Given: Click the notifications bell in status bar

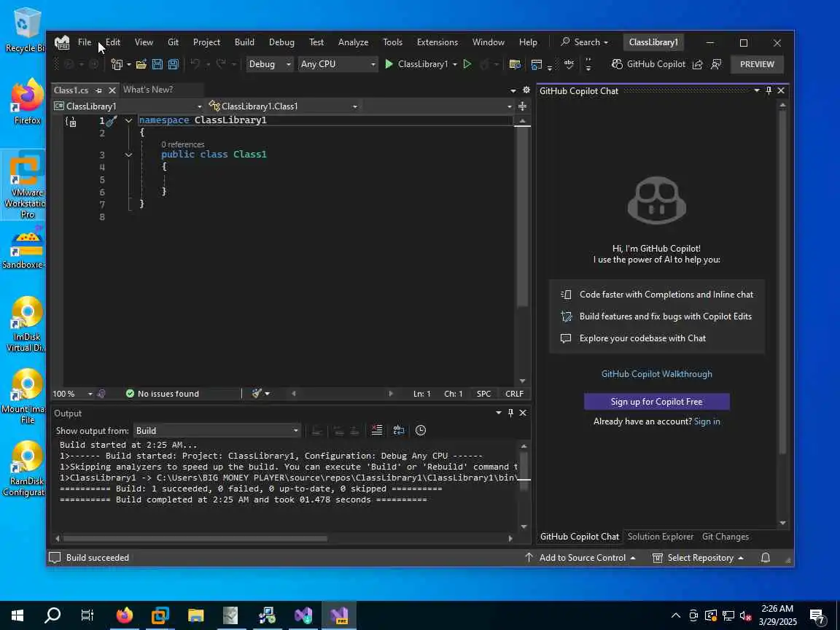Looking at the screenshot, I should pos(766,558).
